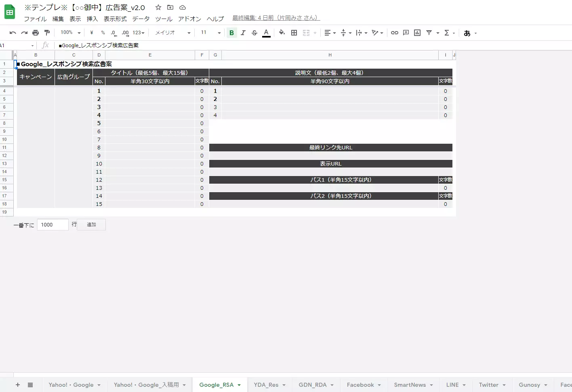Click the Merge cells icon
Screen dimensions: 572x392
click(306, 33)
